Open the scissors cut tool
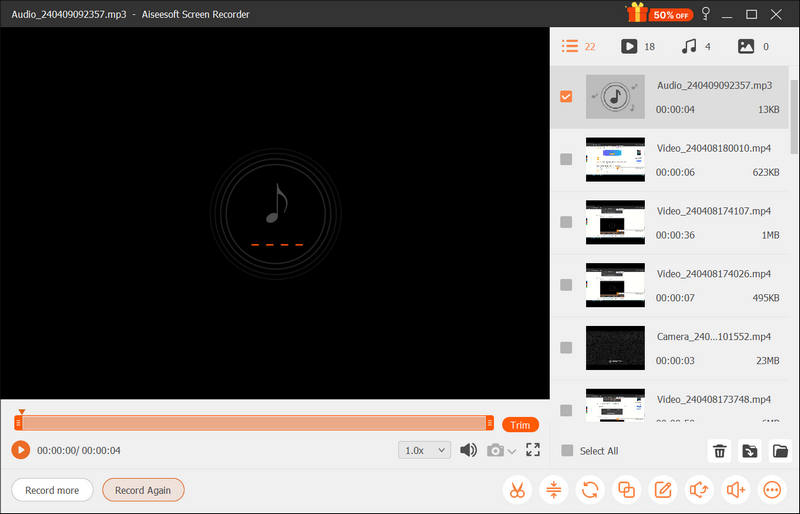This screenshot has height=514, width=800. [x=517, y=490]
